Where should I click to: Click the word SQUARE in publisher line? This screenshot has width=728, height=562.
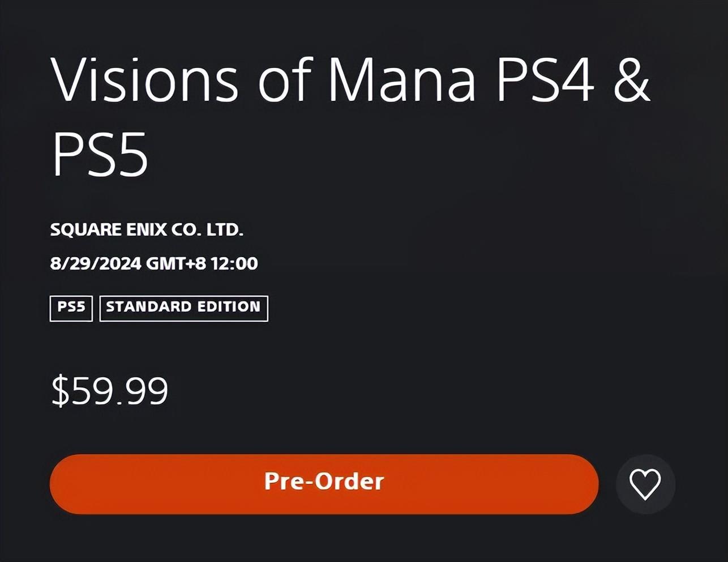pyautogui.click(x=85, y=229)
